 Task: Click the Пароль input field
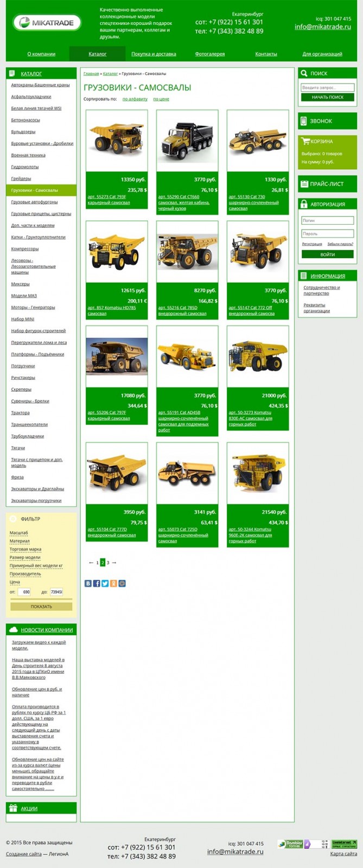(328, 233)
